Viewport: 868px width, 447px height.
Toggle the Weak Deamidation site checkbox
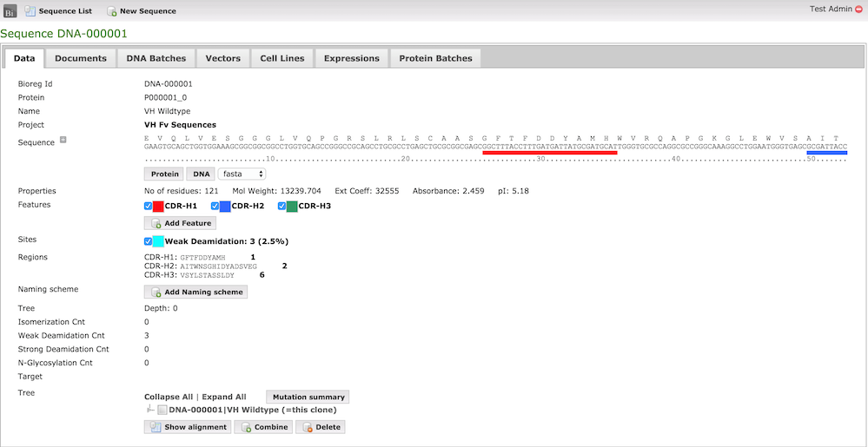[148, 241]
